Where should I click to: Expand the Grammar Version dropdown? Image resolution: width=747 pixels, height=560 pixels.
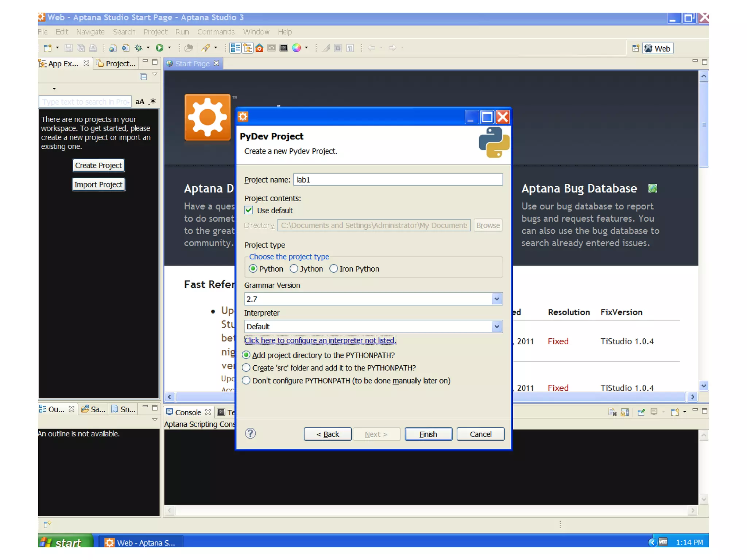pyautogui.click(x=497, y=299)
